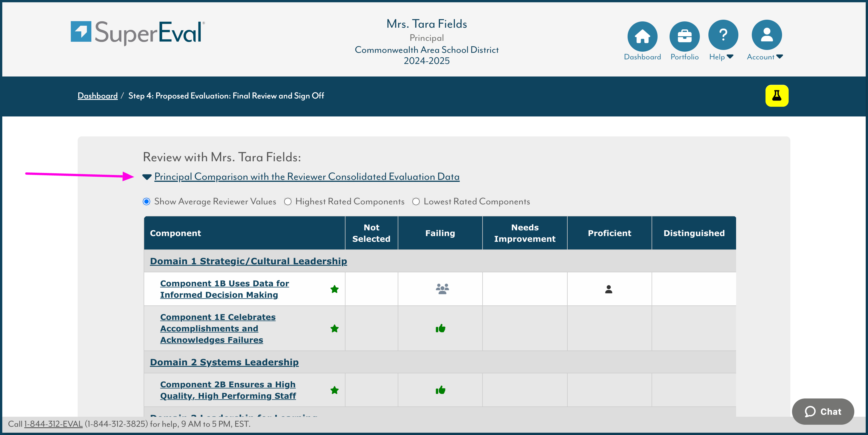Click reviewers group icon in Component 1B row
The image size is (868, 435).
pos(442,289)
